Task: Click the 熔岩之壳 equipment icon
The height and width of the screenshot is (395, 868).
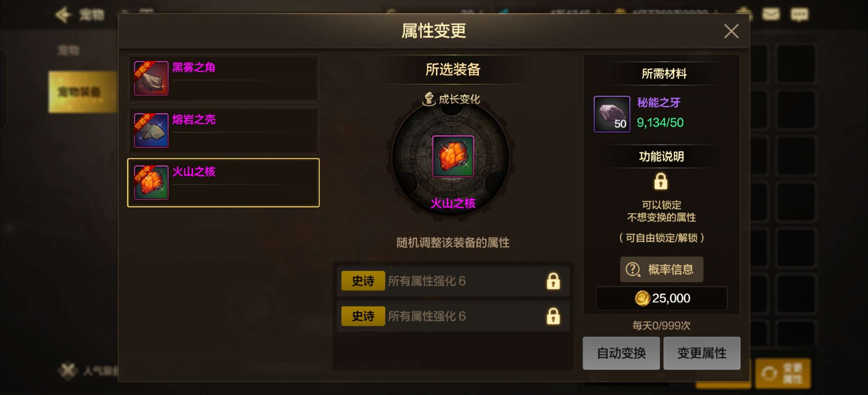Action: [x=151, y=130]
